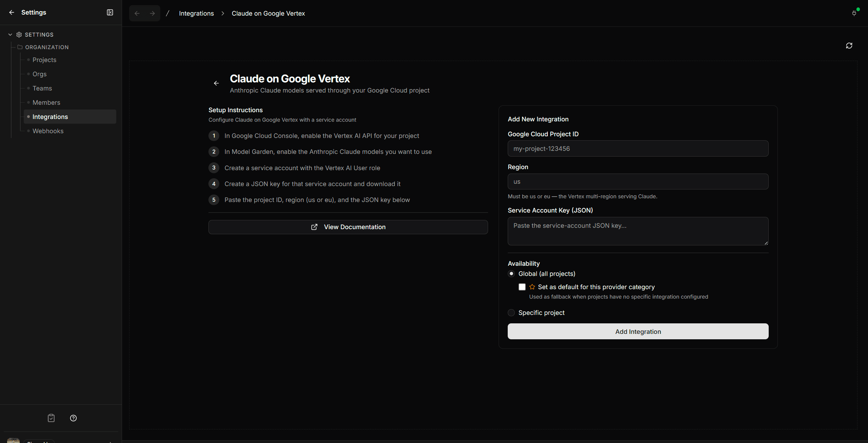Click 'Used as fallback when projects' helper text
The width and height of the screenshot is (868, 443).
coord(619,297)
